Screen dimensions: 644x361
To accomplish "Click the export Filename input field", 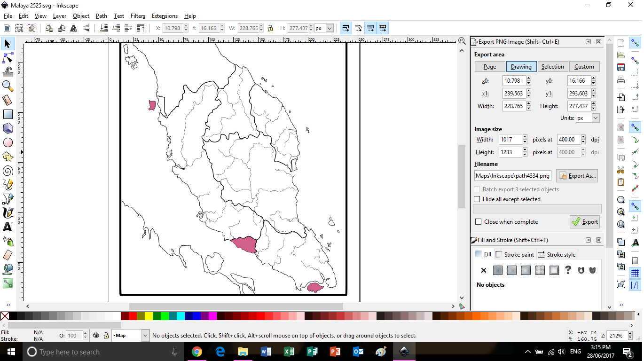I will (512, 176).
